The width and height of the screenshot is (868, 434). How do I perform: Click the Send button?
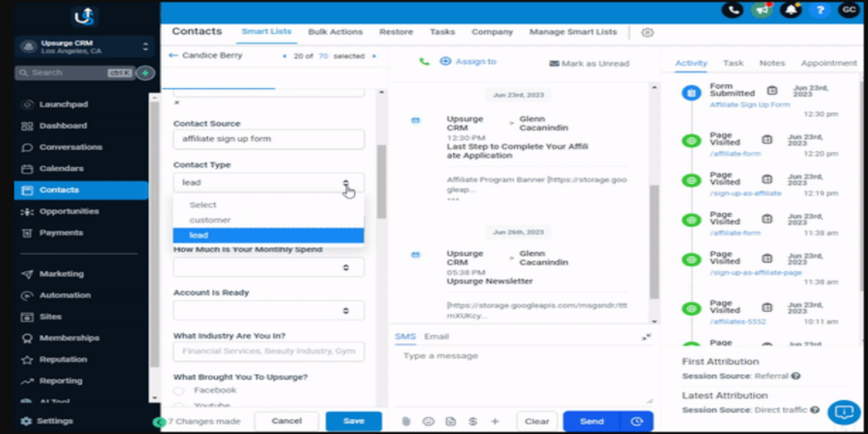[592, 421]
